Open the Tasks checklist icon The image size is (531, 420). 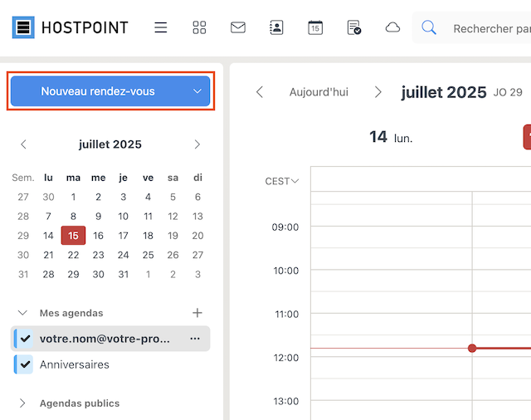(354, 27)
